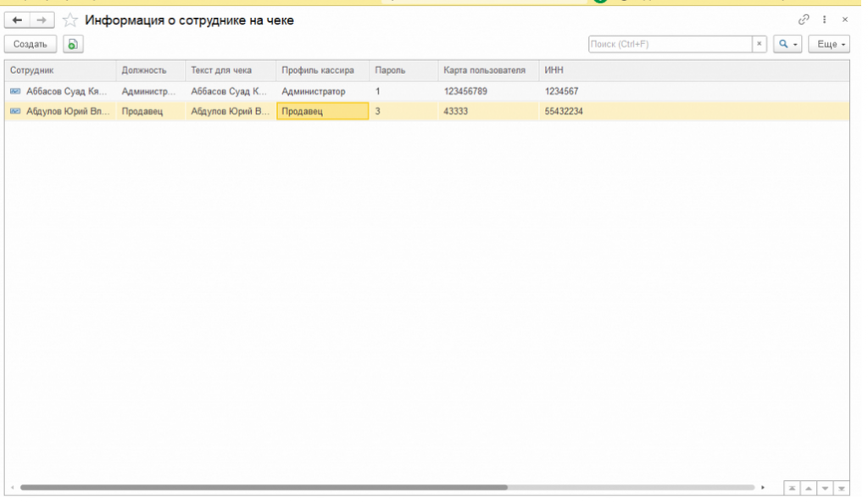Viewport: 868px width, 504px height.
Task: Click password cell with value 1
Action: click(x=403, y=92)
